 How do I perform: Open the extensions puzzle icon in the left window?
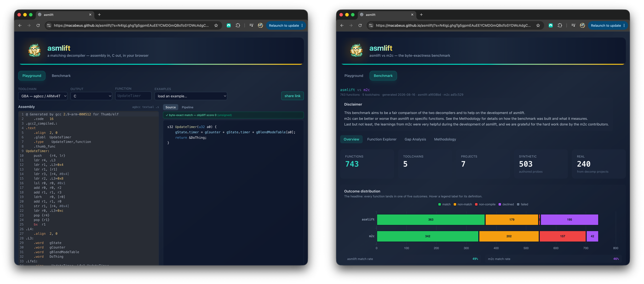[238, 25]
